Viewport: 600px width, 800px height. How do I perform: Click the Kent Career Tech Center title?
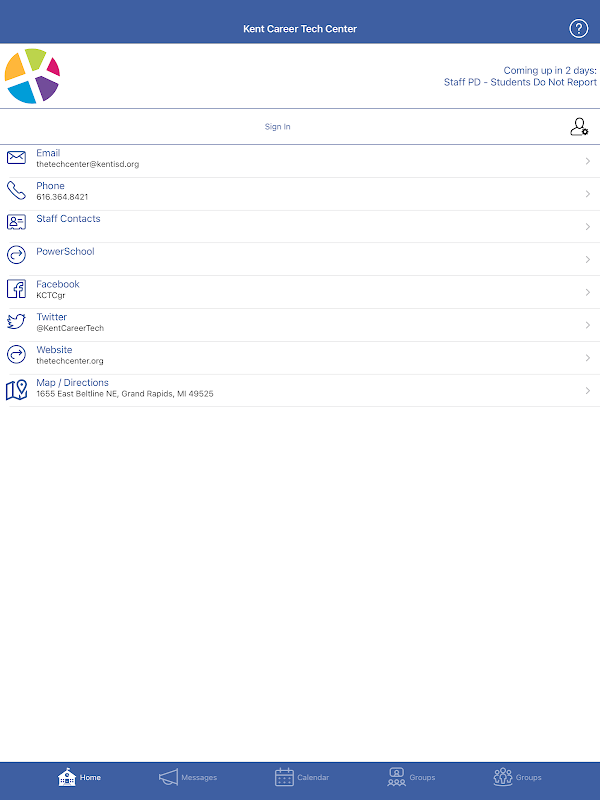(300, 29)
